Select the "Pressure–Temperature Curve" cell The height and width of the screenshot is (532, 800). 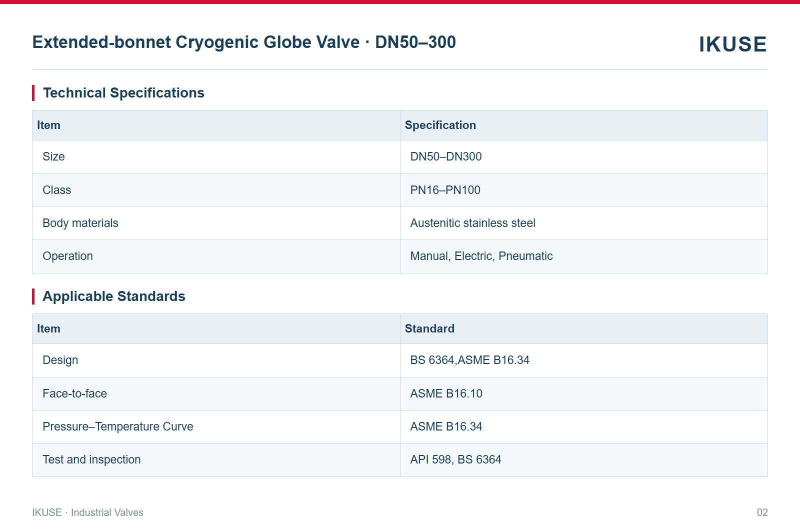click(216, 427)
